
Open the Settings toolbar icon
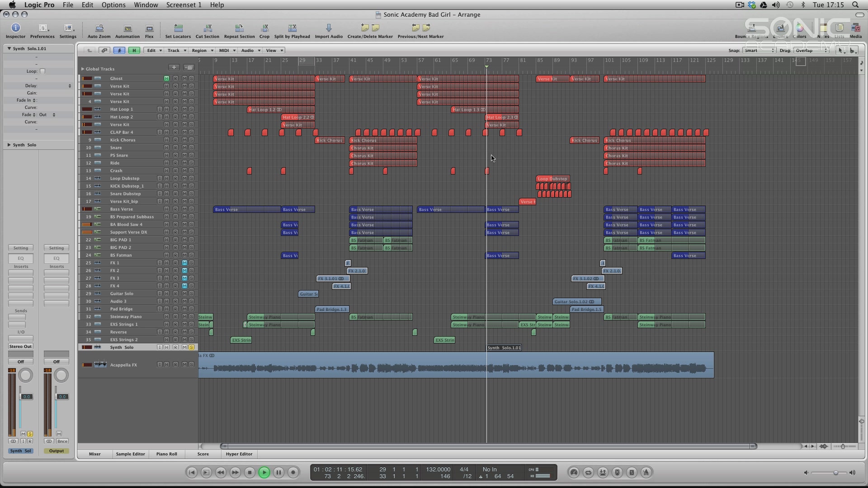click(68, 31)
